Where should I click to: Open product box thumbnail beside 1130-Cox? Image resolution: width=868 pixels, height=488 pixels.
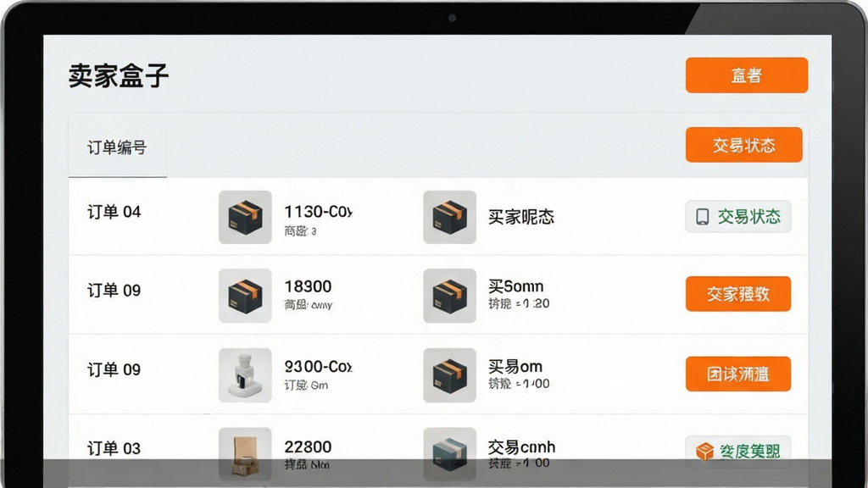(245, 218)
